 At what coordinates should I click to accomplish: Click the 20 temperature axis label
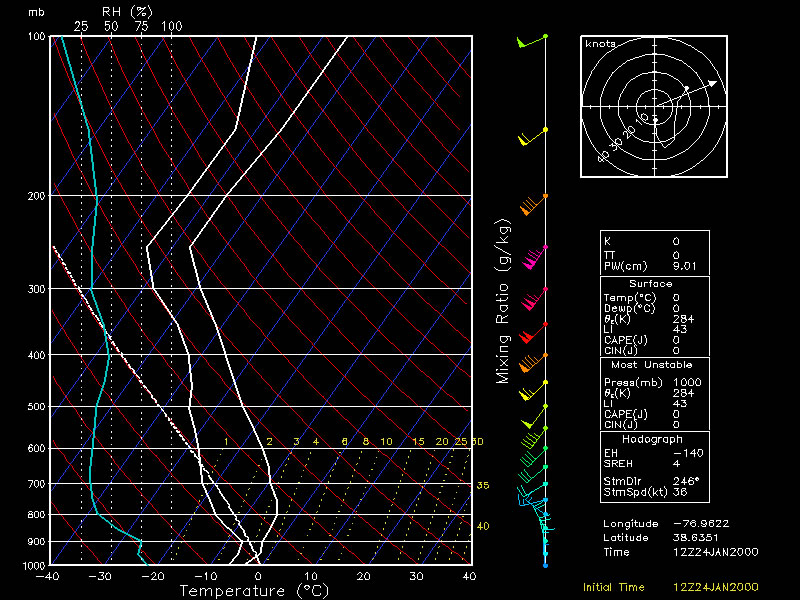pos(364,577)
